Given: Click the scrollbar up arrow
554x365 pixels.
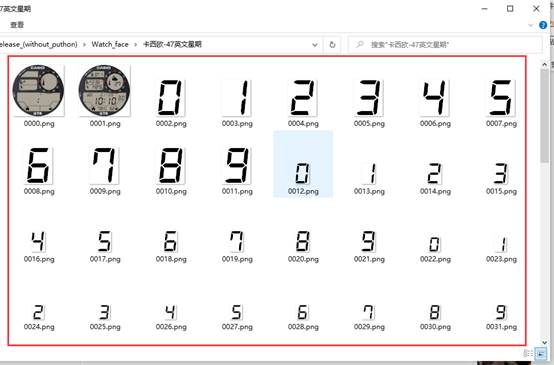Looking at the screenshot, I should click(x=544, y=64).
